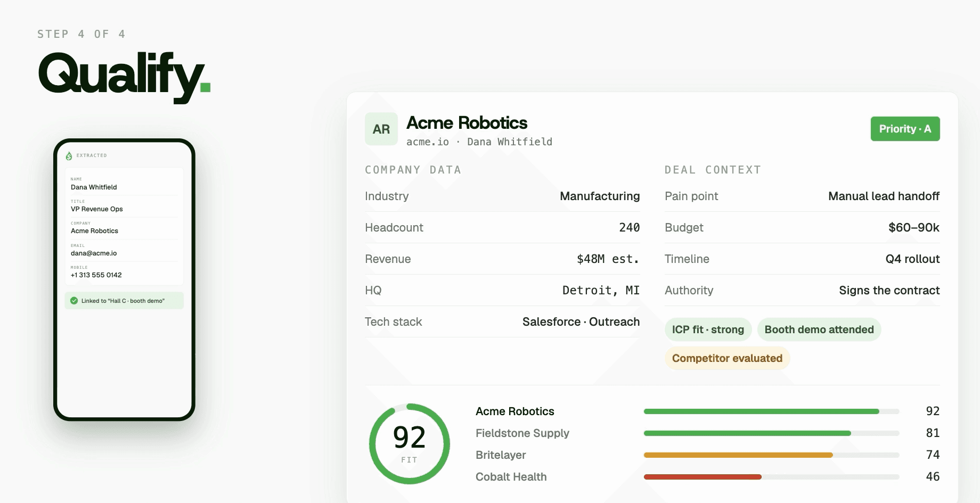This screenshot has height=503, width=980.
Task: Click the DEAL CONTEXT section heading
Action: (713, 170)
